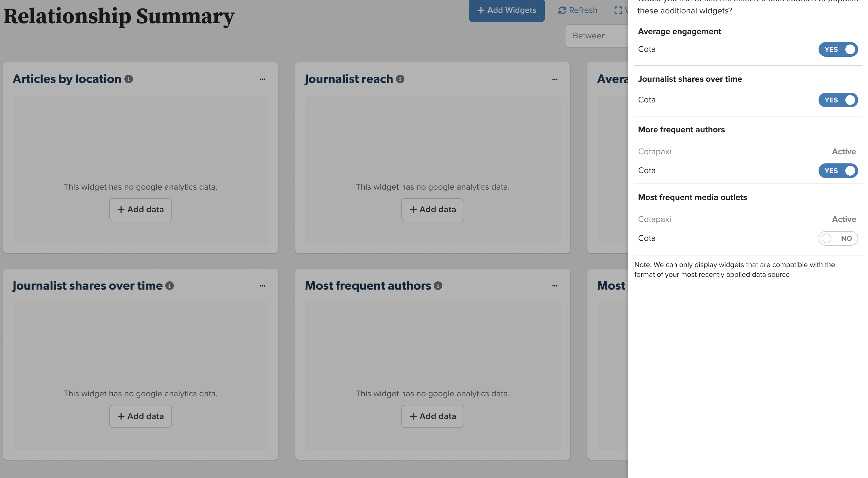Screen dimensions: 868x478
Task: Add data to Journalist shares over time widget
Action: (141, 416)
